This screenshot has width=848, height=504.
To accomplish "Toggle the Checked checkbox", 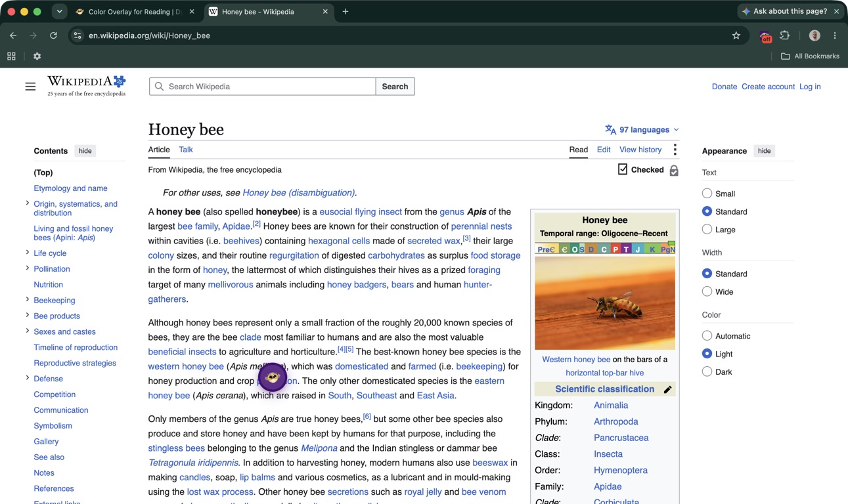I will pyautogui.click(x=623, y=169).
